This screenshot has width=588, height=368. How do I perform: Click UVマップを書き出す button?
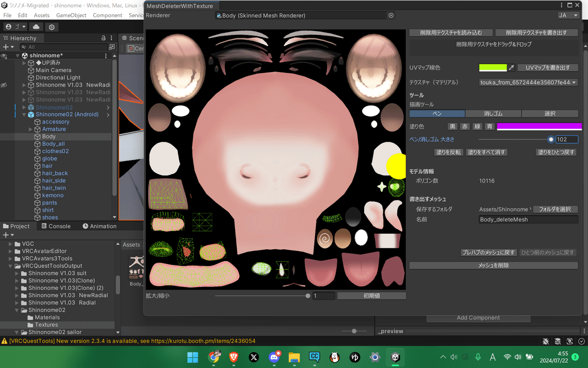[x=548, y=68]
